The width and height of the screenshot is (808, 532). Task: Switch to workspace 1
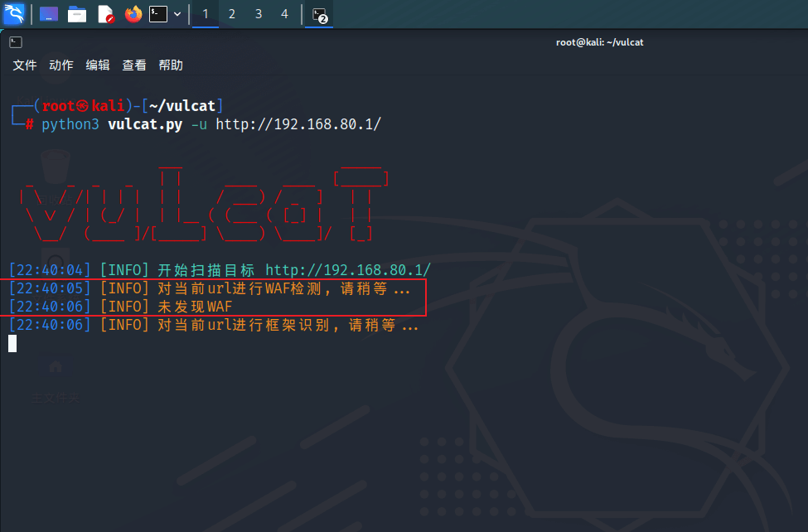pos(206,14)
